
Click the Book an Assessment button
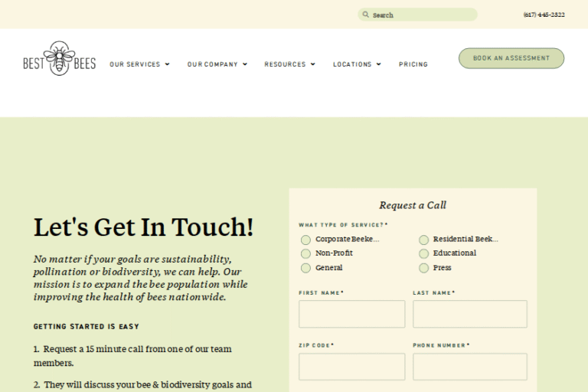511,58
